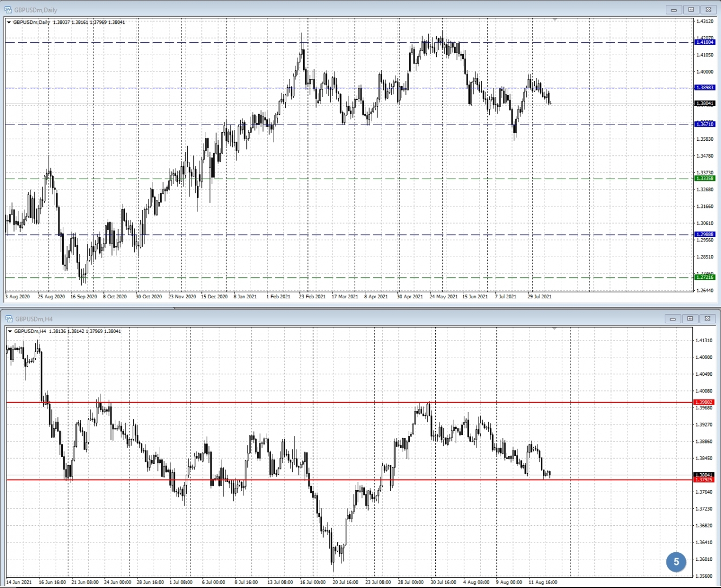This screenshot has width=721, height=588.
Task: Click the 4 Aug 08:00 label on H4 time axis
Action: pos(476,583)
